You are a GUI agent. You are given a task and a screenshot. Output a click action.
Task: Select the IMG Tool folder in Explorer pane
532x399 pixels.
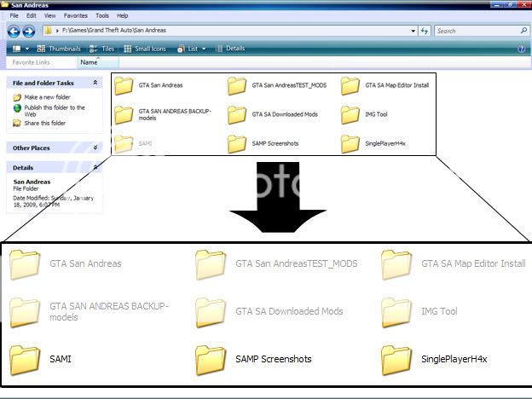point(364,115)
